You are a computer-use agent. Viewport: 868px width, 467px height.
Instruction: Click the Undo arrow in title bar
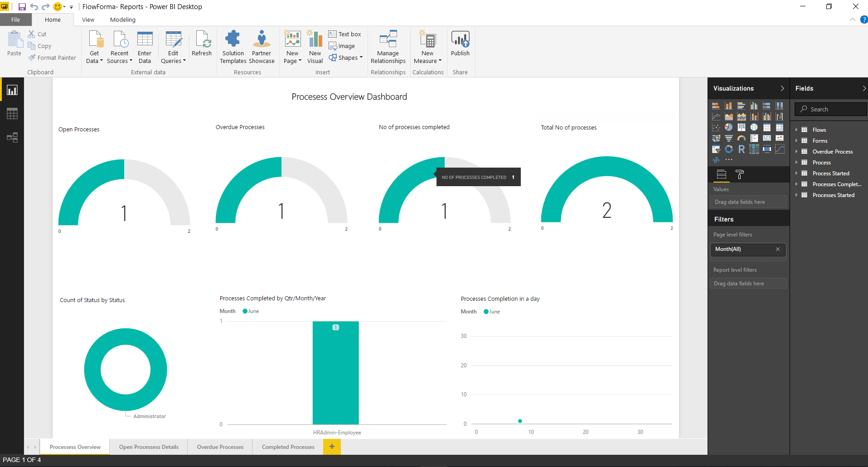coord(34,7)
